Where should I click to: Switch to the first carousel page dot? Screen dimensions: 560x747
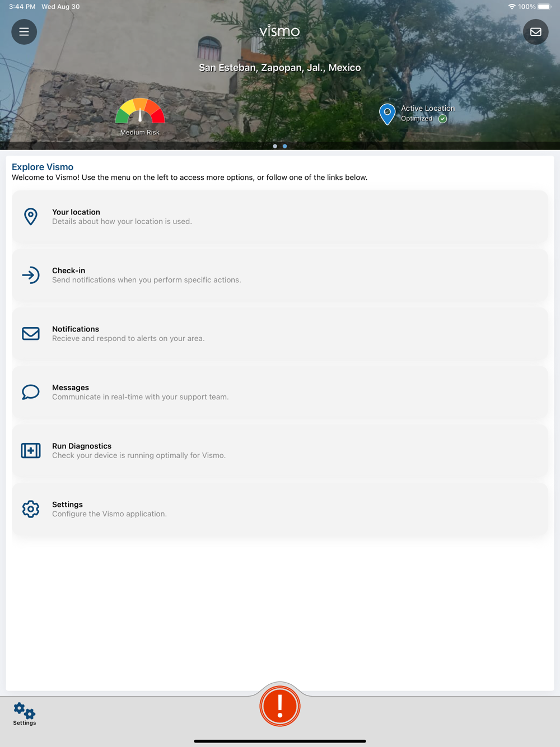coord(275,146)
